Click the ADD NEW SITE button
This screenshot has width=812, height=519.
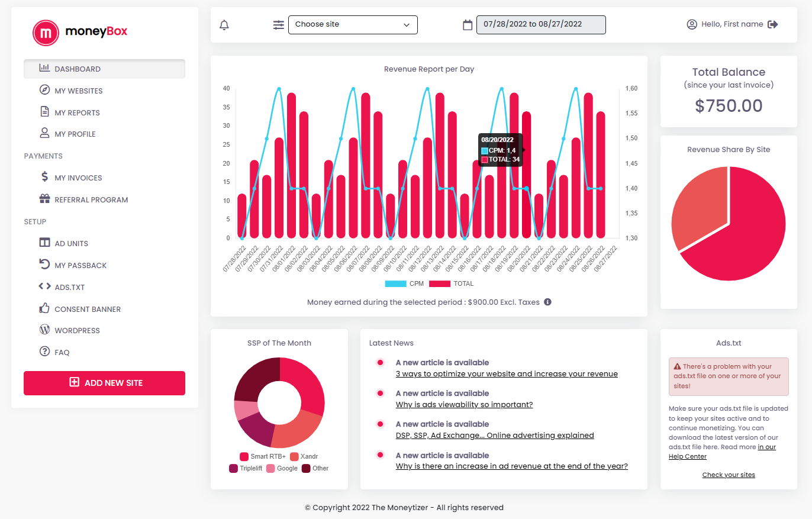[104, 383]
